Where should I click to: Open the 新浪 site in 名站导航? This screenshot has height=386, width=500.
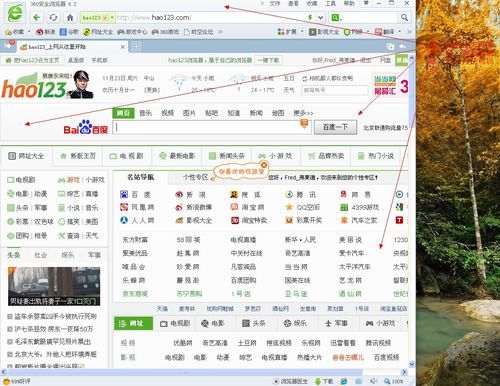point(190,194)
